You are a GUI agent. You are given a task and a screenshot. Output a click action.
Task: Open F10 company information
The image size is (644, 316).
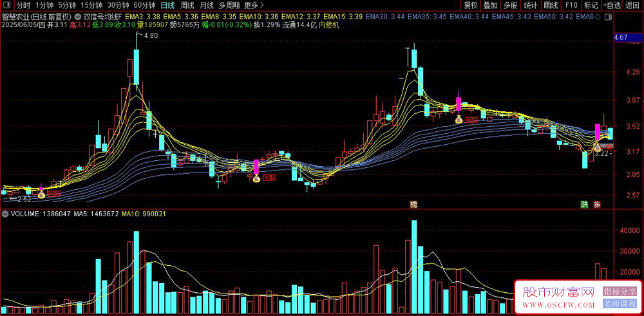click(x=571, y=5)
